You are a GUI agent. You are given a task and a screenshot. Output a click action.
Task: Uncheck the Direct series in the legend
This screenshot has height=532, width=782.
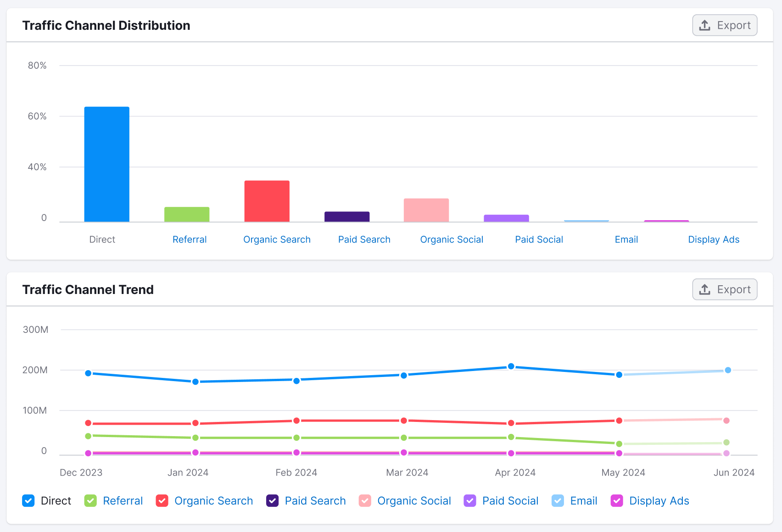click(28, 501)
